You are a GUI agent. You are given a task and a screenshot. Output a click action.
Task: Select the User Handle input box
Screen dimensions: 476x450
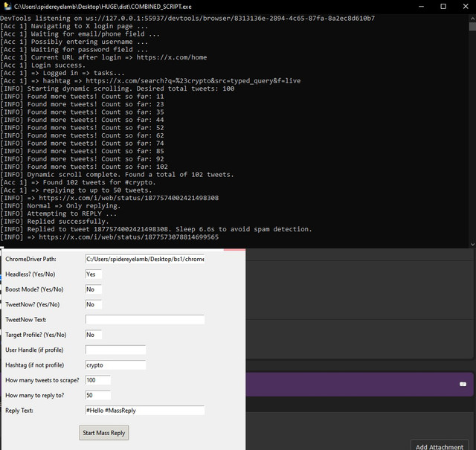(115, 350)
